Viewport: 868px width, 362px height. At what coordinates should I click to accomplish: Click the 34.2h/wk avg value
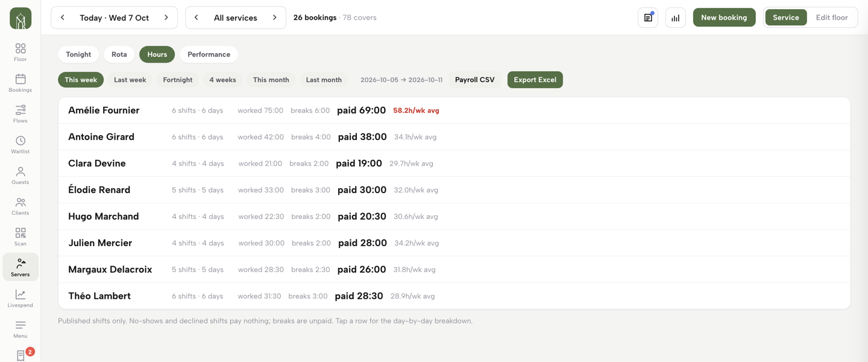pyautogui.click(x=417, y=243)
